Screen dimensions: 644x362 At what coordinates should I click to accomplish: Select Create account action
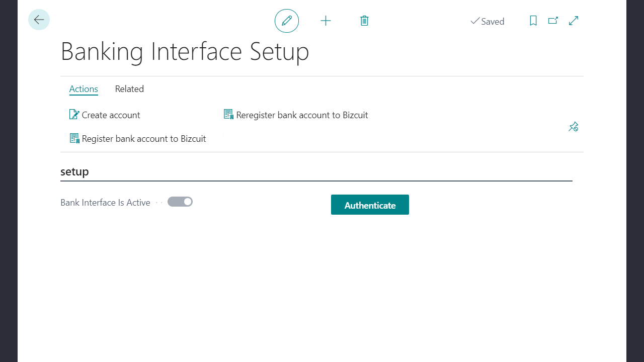click(x=111, y=115)
